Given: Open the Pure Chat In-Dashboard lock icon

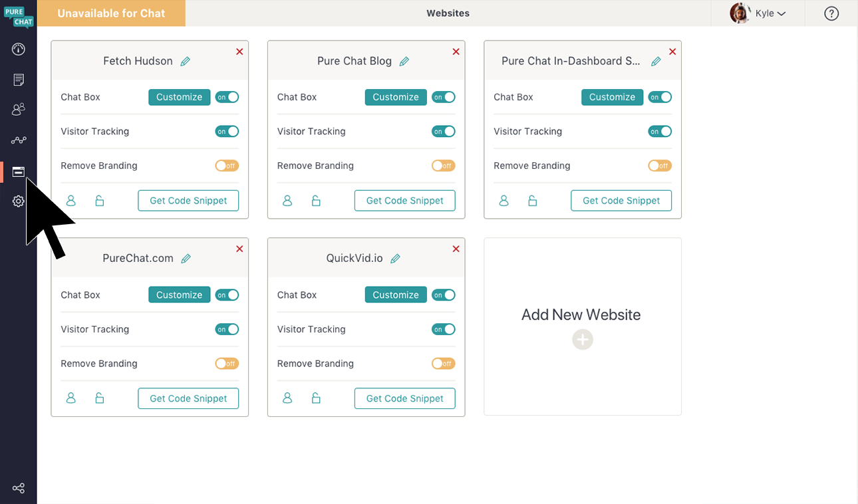Looking at the screenshot, I should 533,200.
